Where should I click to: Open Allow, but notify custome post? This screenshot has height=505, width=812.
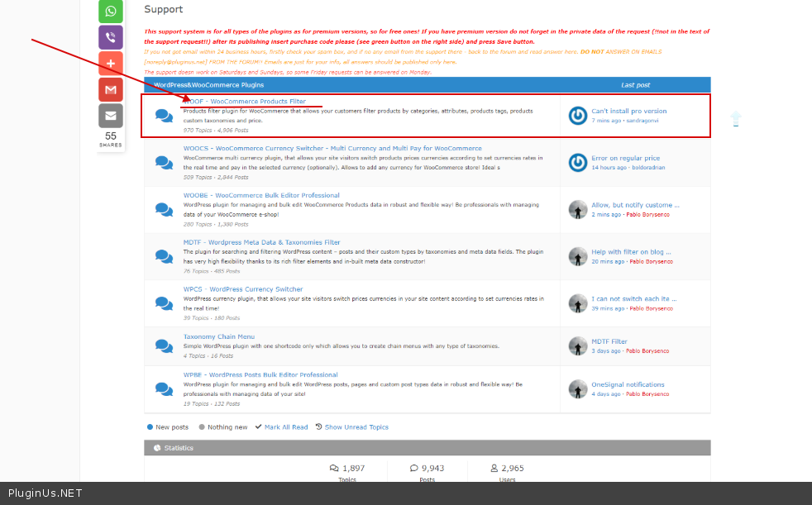point(635,206)
